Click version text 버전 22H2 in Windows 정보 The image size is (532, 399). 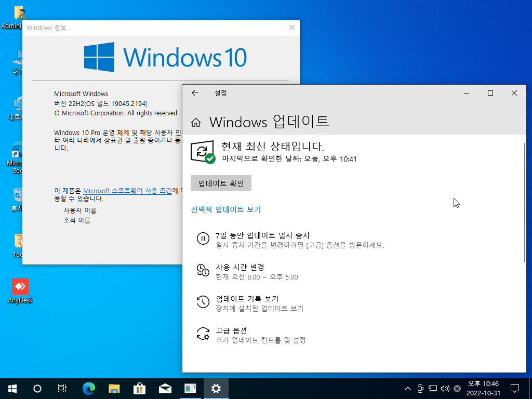(x=101, y=103)
